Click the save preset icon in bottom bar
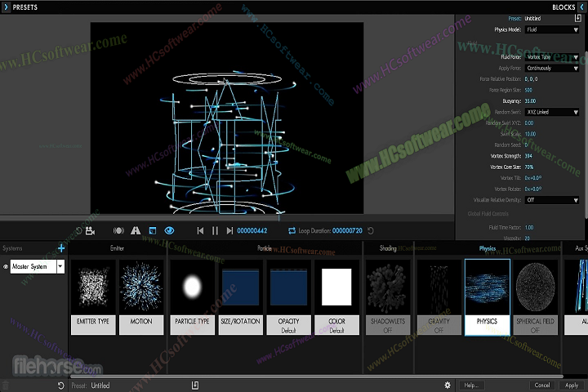 click(194, 385)
